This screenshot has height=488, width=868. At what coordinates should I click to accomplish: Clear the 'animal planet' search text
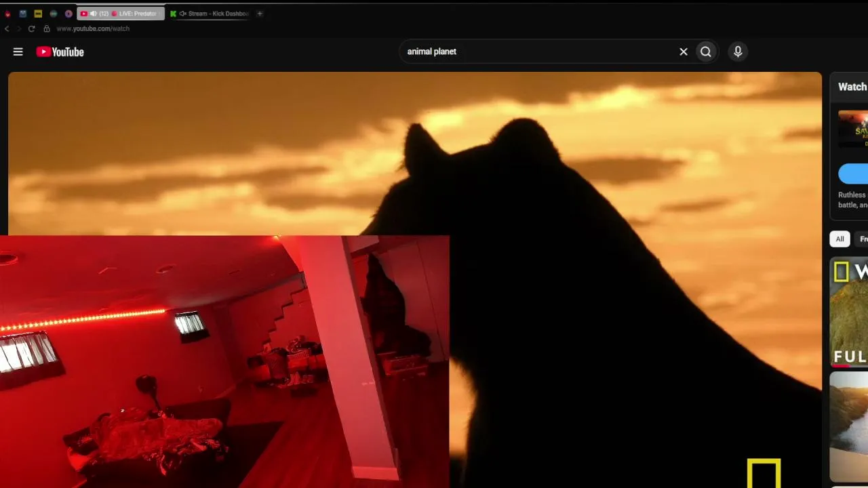coord(684,52)
